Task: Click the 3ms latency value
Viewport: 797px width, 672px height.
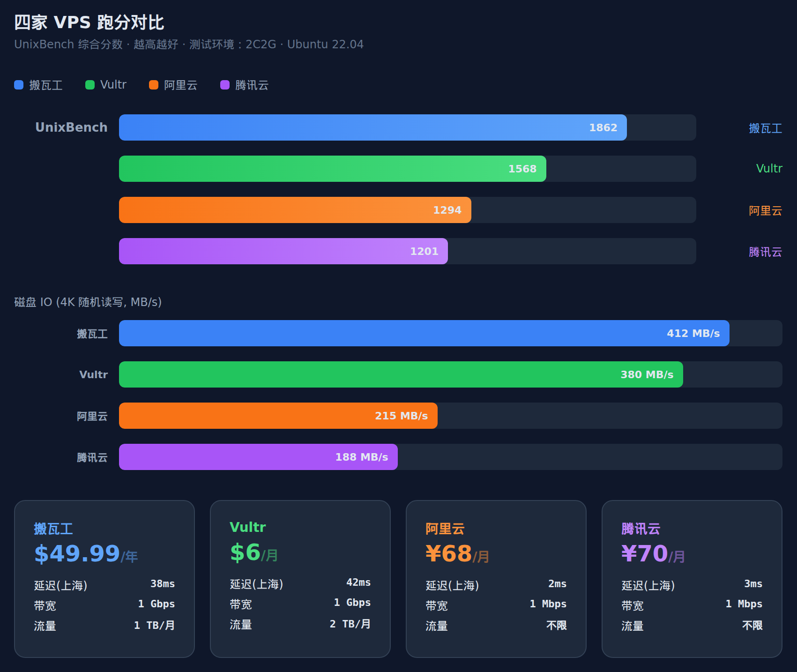Action: [x=753, y=584]
